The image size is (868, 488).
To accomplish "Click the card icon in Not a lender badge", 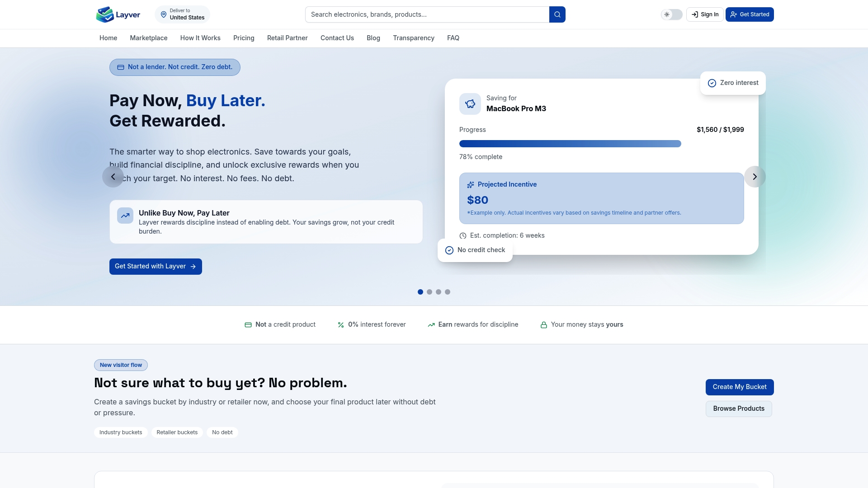I will (x=121, y=67).
